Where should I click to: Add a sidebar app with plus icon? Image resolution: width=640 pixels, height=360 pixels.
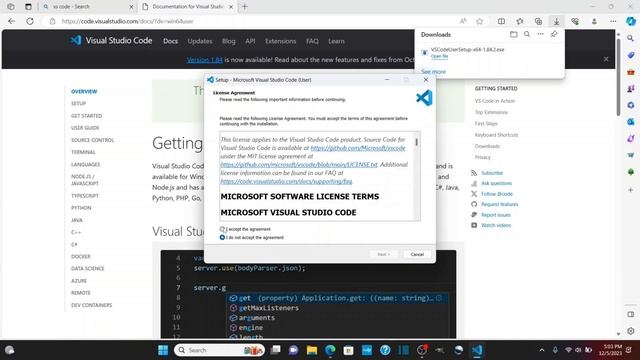tap(631, 190)
